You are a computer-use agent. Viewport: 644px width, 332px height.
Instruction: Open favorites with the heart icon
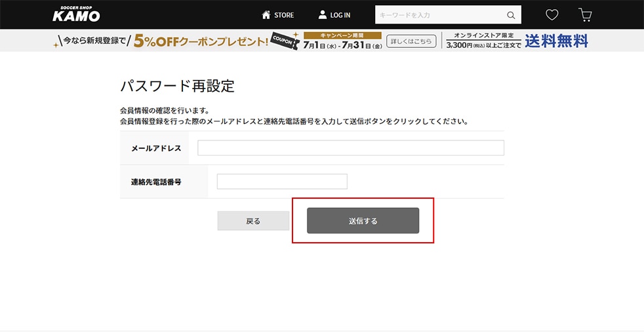point(552,14)
